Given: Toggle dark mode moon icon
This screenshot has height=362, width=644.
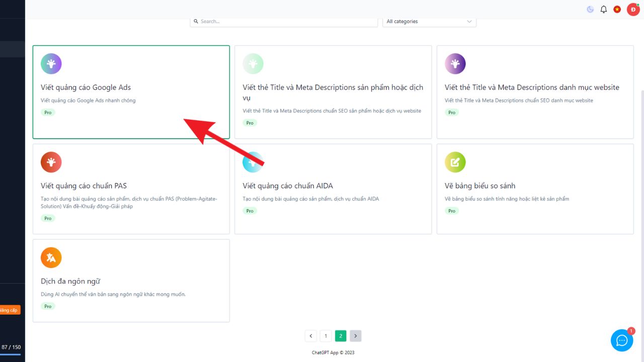Looking at the screenshot, I should (x=590, y=10).
